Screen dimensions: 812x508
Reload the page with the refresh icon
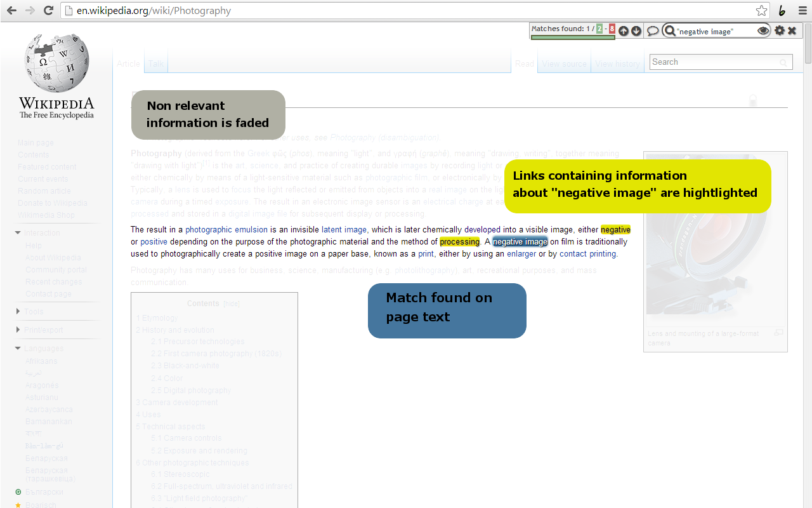(x=48, y=11)
